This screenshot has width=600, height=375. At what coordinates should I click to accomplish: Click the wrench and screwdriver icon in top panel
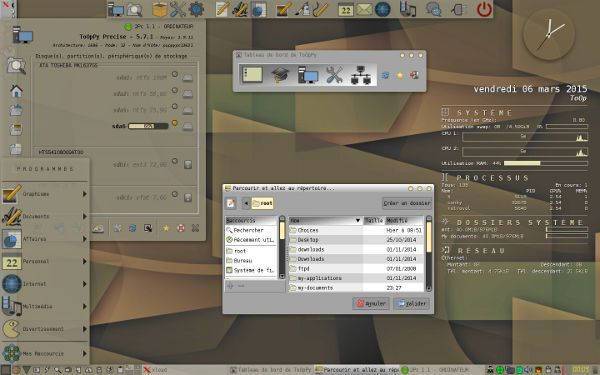tap(178, 9)
